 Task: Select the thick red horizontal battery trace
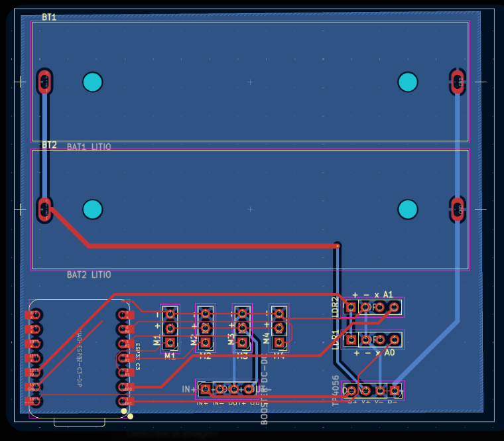[213, 246]
